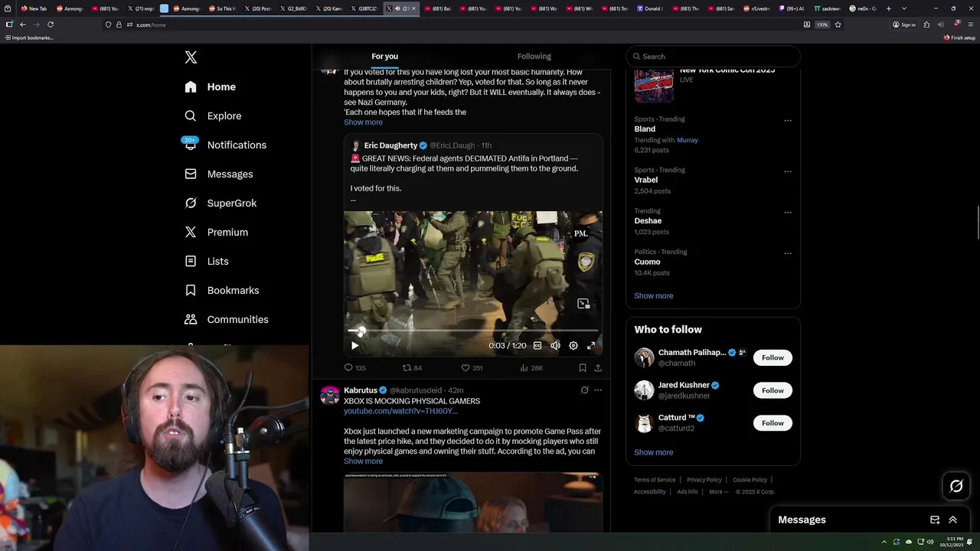Open more options for Deshae trend

point(787,212)
